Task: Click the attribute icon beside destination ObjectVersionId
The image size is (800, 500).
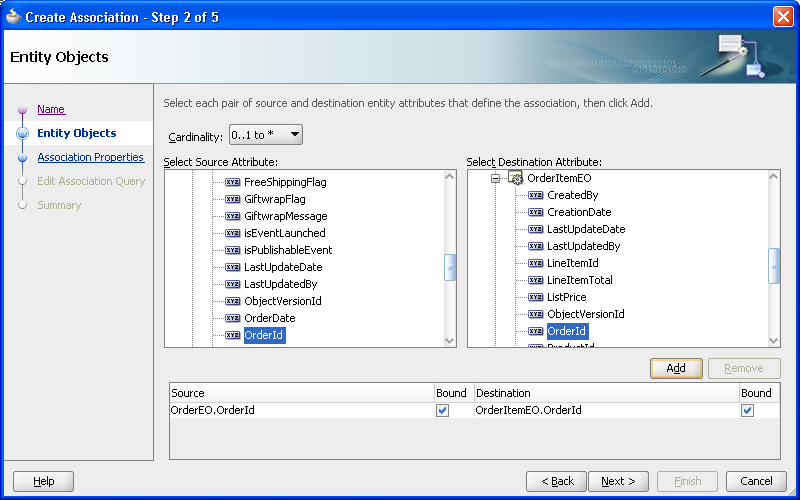Action: tap(536, 314)
